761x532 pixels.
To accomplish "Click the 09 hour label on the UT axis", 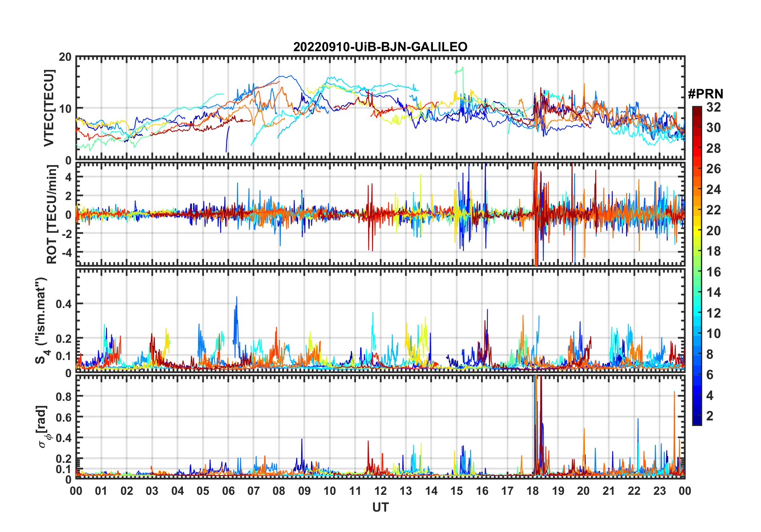I will (x=304, y=491).
